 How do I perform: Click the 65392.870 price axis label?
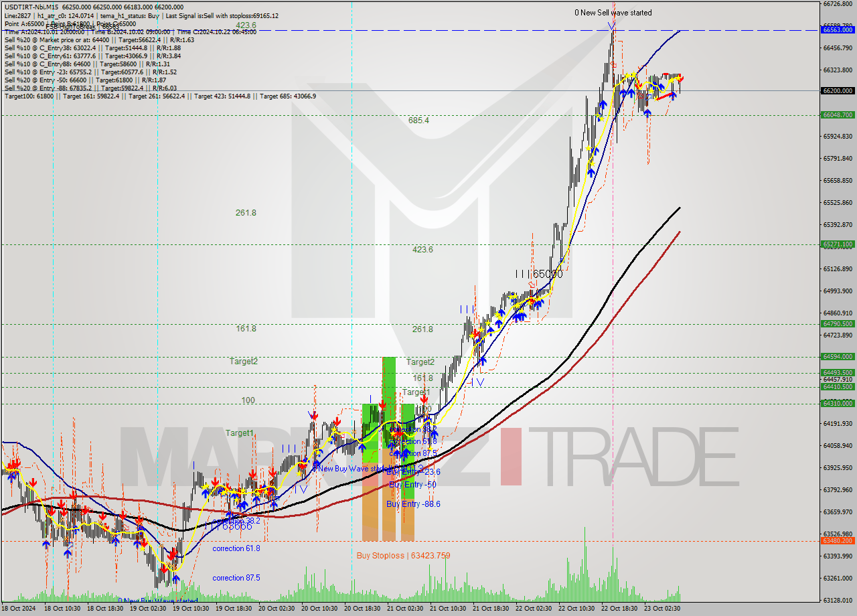click(x=838, y=225)
